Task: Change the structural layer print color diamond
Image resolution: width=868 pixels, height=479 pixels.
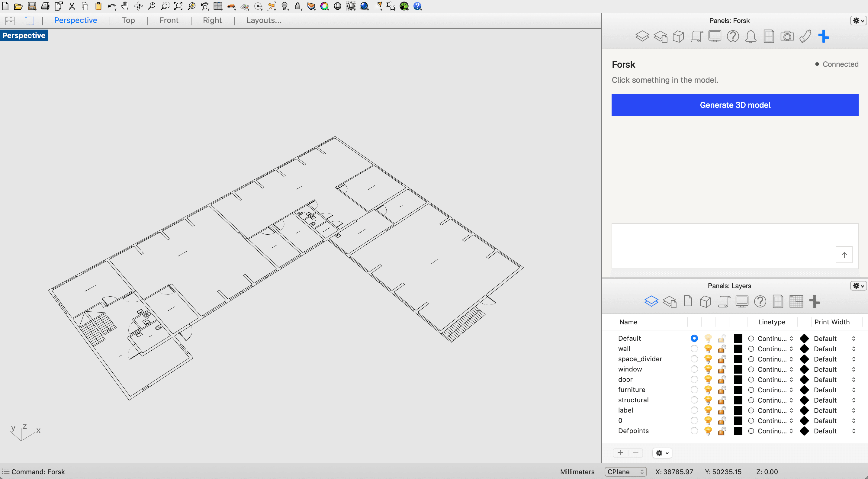Action: [x=804, y=400]
